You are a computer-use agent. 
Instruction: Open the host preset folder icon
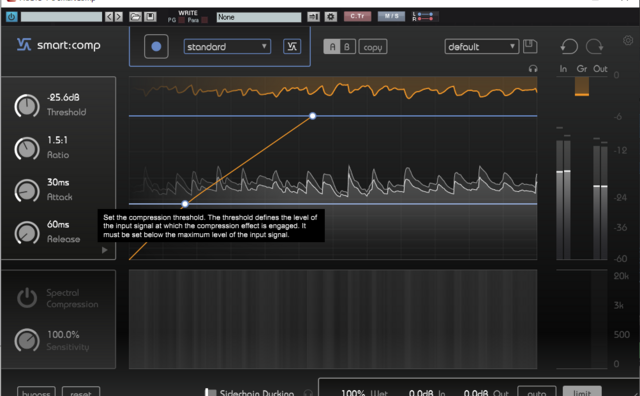pos(135,17)
